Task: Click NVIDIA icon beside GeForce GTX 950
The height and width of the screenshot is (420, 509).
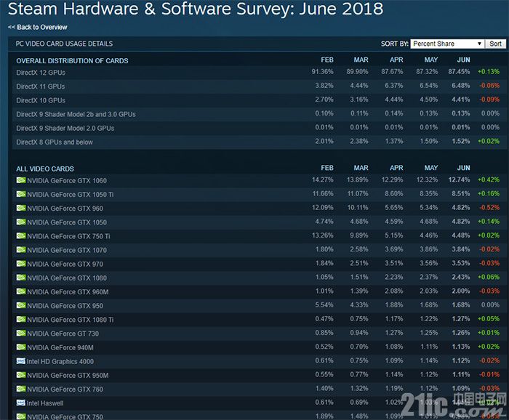Action: click(21, 305)
